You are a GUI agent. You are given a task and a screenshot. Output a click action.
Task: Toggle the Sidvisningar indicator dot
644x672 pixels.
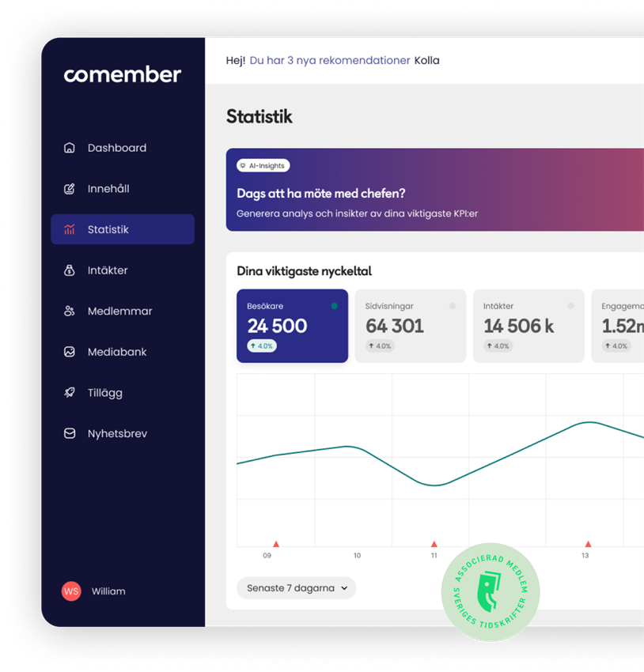pos(453,306)
